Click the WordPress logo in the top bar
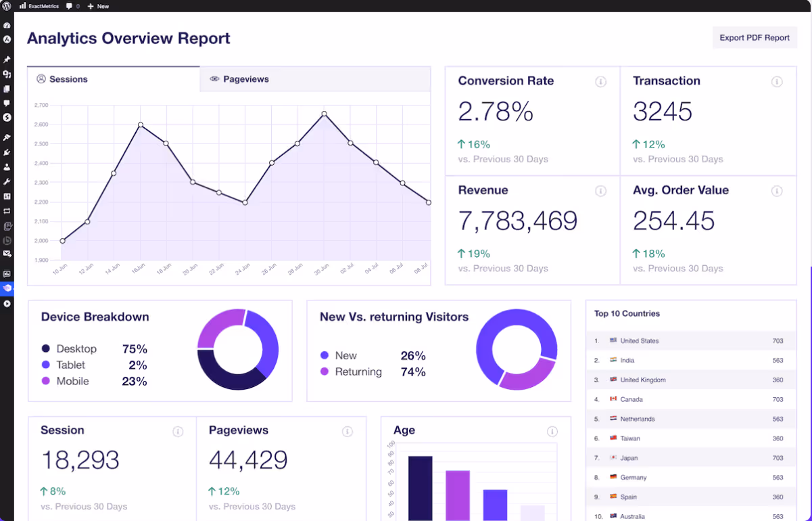The image size is (812, 521). click(8, 6)
